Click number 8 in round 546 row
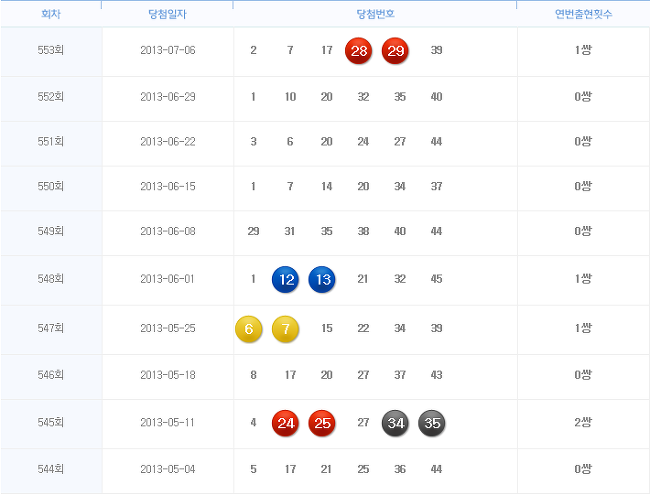 pyautogui.click(x=253, y=375)
